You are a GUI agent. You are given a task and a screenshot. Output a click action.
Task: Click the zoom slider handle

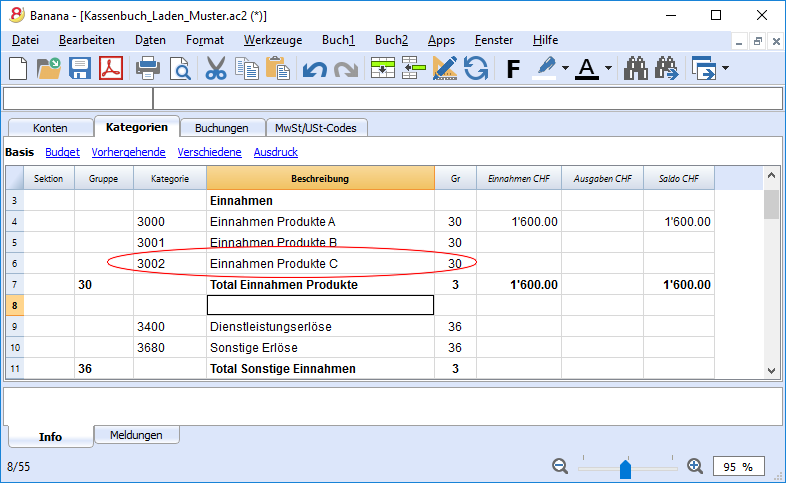tap(625, 469)
